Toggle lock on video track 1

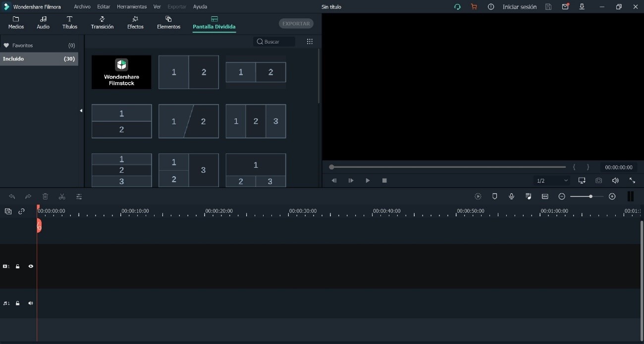pyautogui.click(x=18, y=266)
